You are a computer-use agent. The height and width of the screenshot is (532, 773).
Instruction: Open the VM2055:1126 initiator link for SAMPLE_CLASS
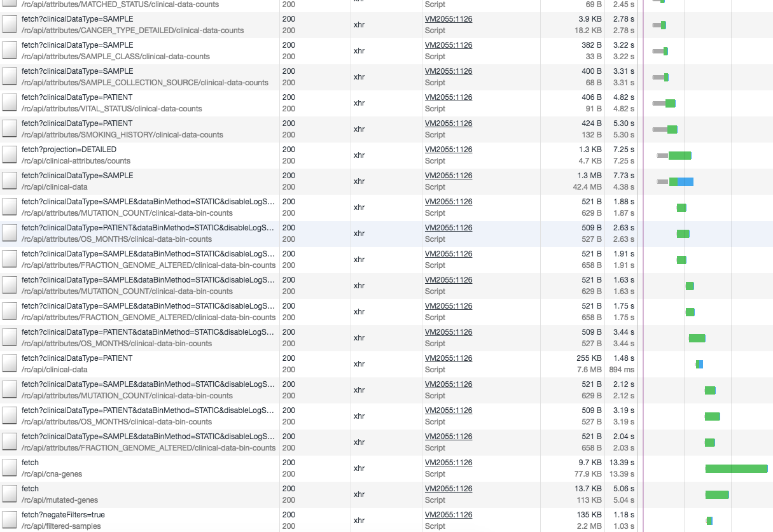[x=449, y=45]
